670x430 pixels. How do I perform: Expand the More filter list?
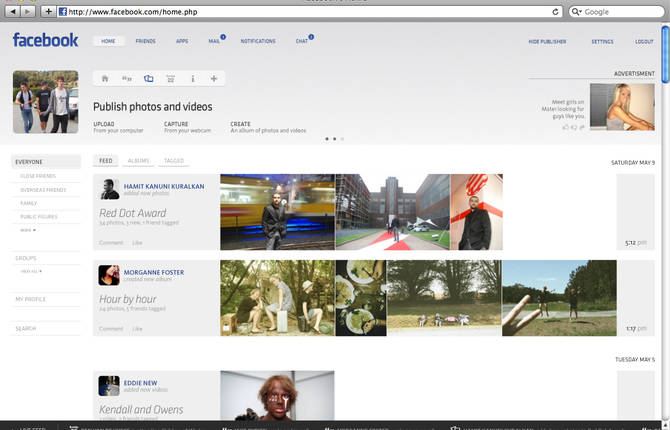coord(28,230)
